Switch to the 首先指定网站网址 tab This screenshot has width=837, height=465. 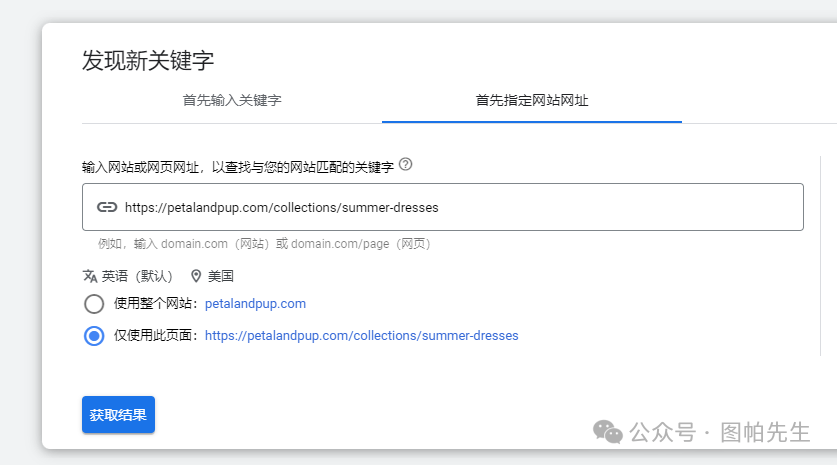tap(531, 101)
